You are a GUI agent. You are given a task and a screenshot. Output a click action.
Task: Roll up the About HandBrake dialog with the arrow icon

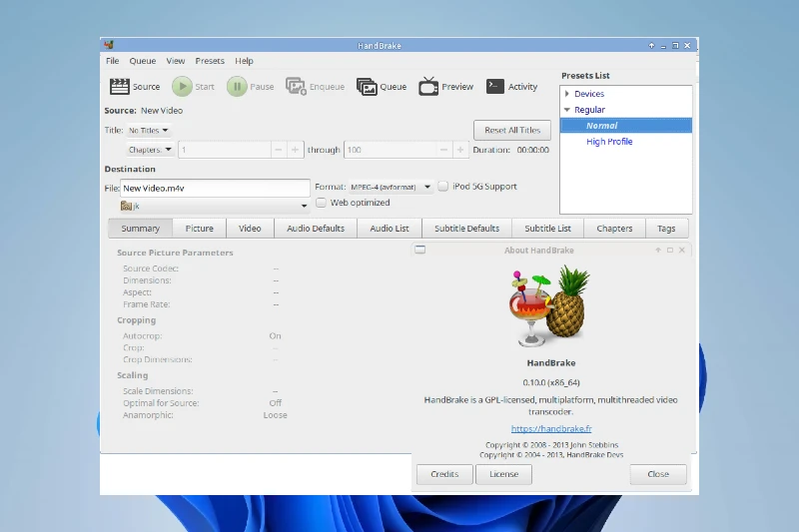click(658, 250)
